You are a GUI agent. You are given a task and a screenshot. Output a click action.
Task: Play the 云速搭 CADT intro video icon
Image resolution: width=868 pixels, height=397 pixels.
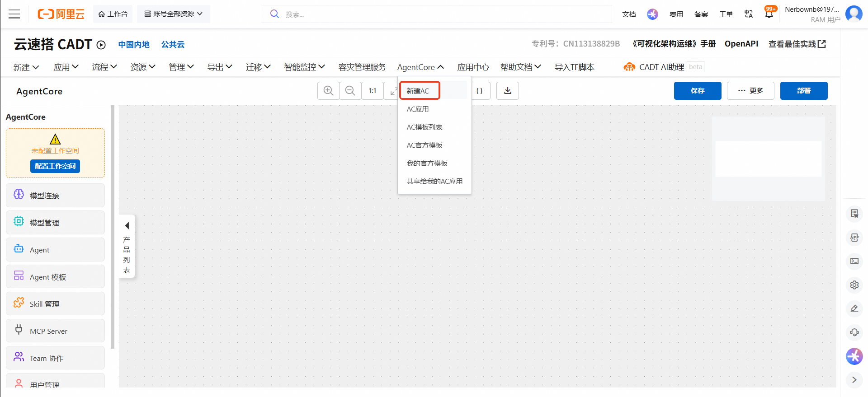101,45
